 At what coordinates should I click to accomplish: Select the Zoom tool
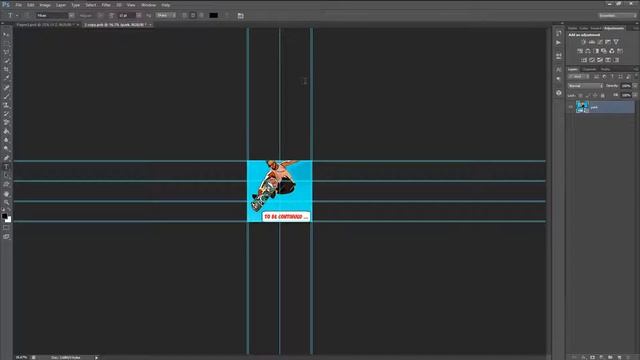(x=6, y=202)
